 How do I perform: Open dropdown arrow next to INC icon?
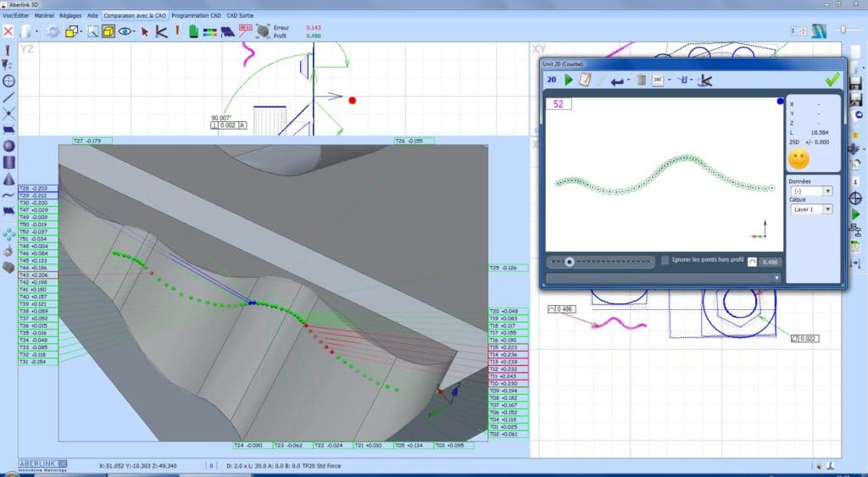(669, 80)
